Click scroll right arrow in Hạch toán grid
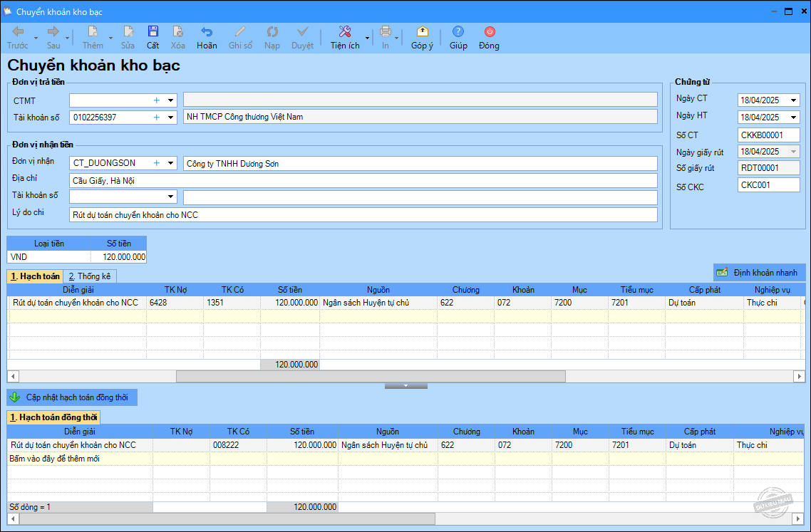The width and height of the screenshot is (811, 532). pyautogui.click(x=800, y=376)
